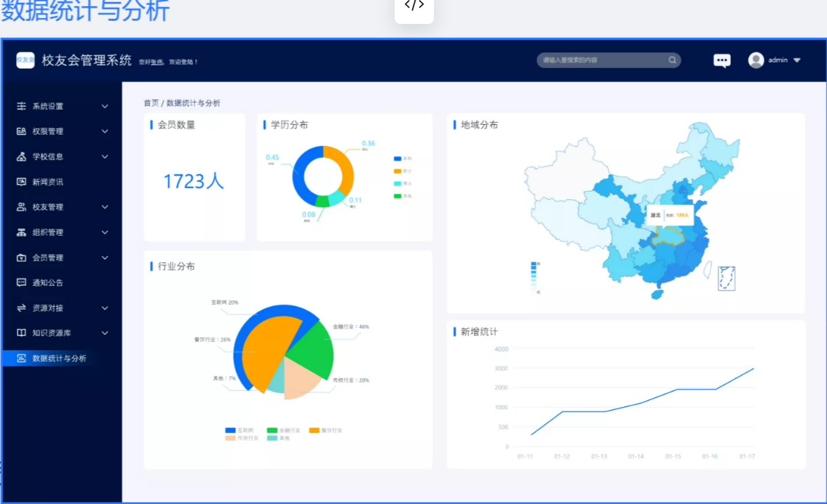
Task: Select 数据统计与分析 in the sidebar
Action: pyautogui.click(x=59, y=358)
